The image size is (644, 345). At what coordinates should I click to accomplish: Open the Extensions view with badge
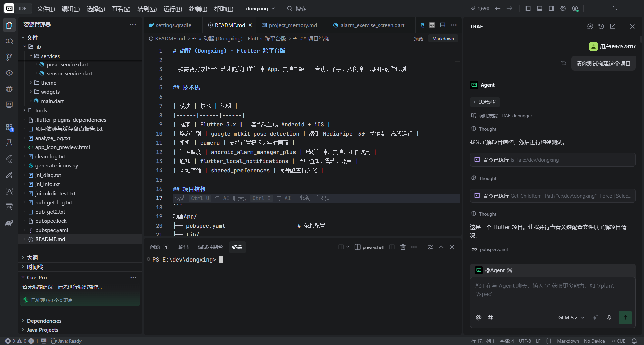pyautogui.click(x=9, y=127)
